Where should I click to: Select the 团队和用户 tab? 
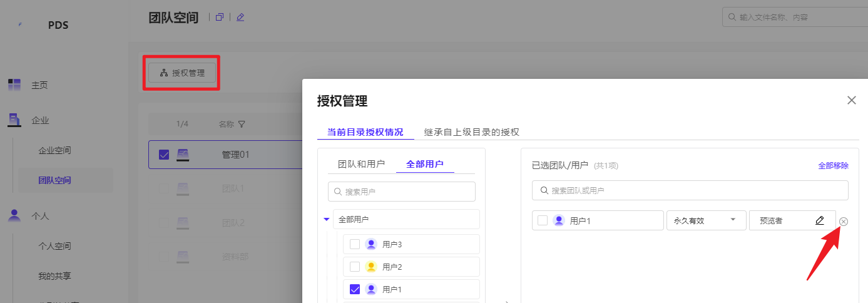click(x=362, y=164)
